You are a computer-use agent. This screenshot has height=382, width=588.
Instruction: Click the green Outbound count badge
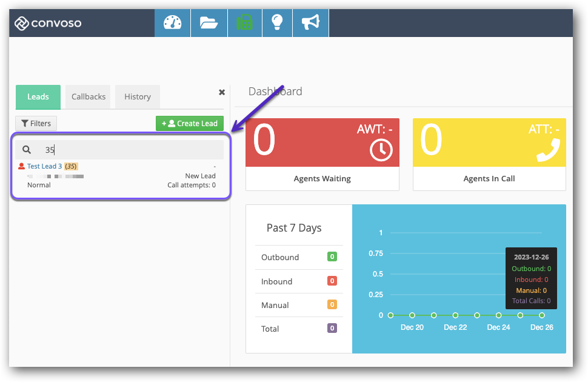(332, 257)
